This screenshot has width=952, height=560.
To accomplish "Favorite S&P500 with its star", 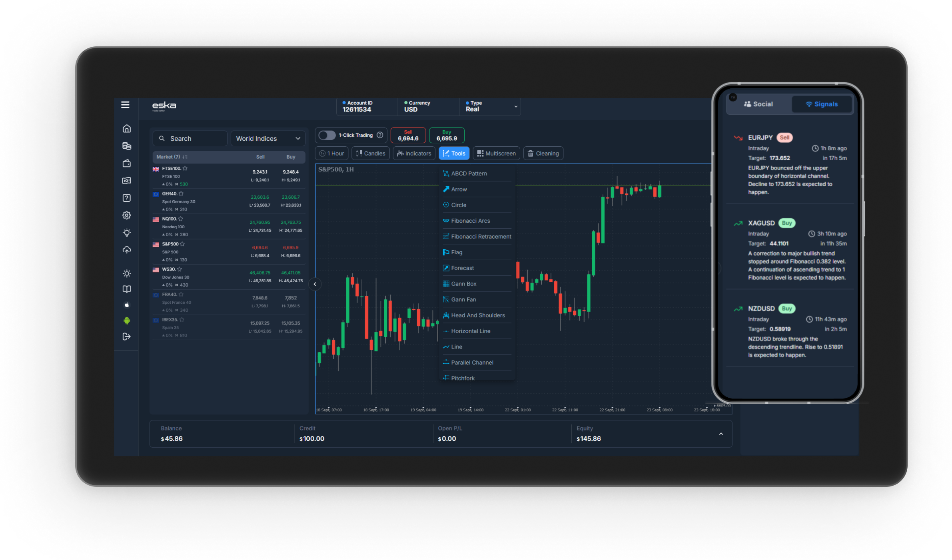I will click(x=182, y=244).
